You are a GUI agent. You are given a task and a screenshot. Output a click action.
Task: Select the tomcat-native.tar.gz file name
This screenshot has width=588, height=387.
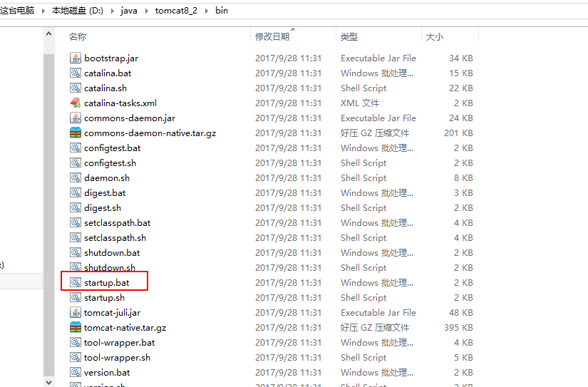point(125,328)
